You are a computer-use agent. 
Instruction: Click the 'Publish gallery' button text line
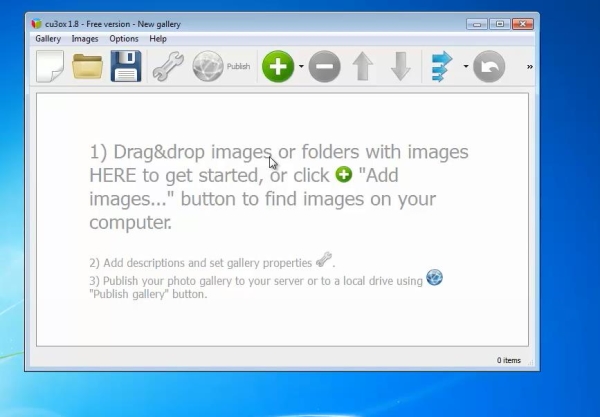[148, 294]
